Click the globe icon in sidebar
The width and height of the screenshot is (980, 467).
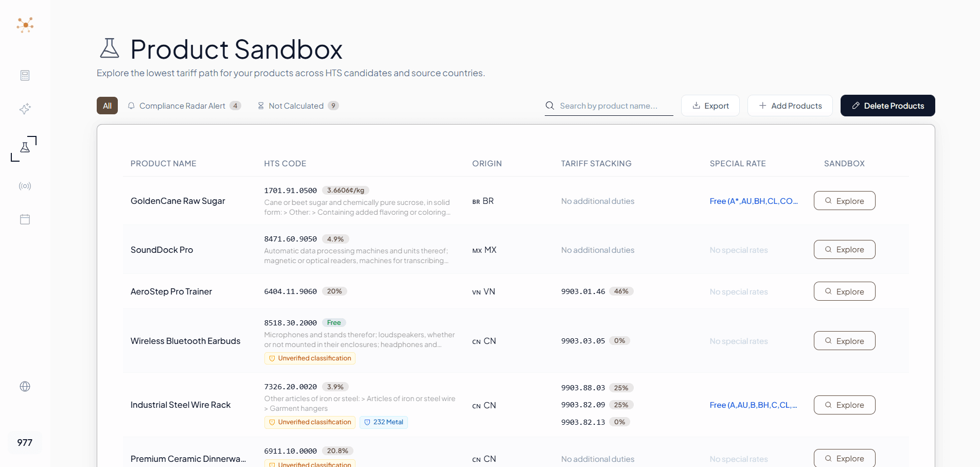click(25, 387)
